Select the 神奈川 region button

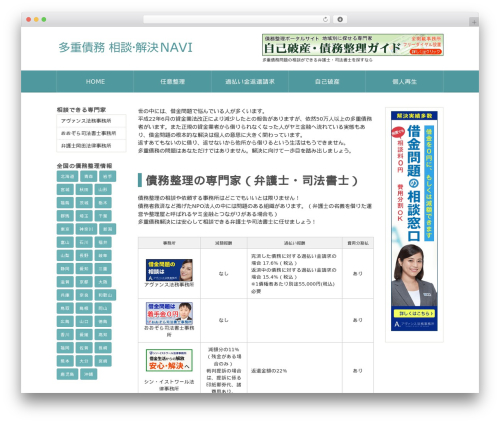(86, 229)
